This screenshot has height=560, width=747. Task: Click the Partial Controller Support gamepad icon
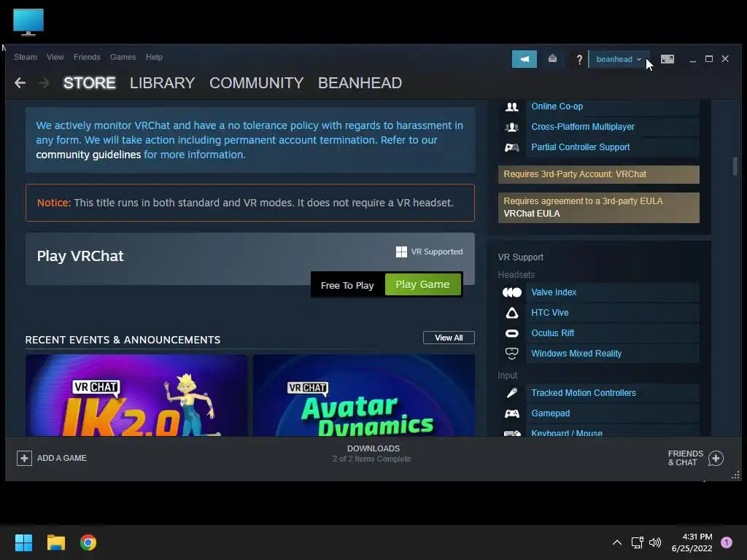click(511, 147)
